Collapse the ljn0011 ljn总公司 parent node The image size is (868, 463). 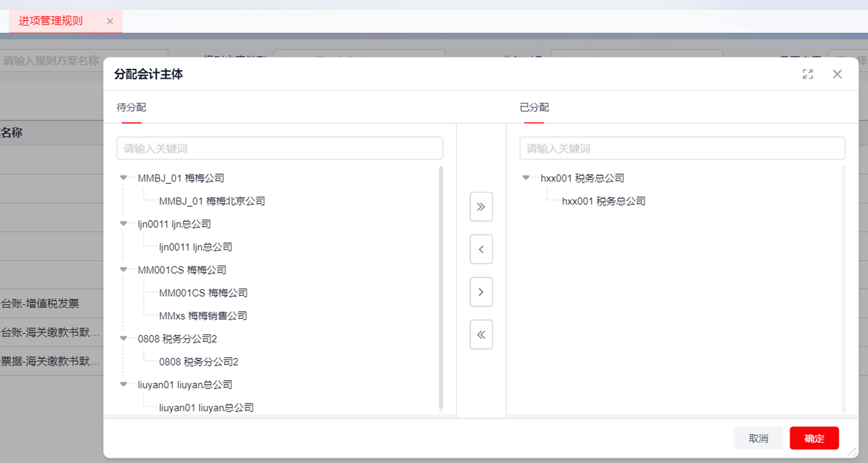coord(123,223)
